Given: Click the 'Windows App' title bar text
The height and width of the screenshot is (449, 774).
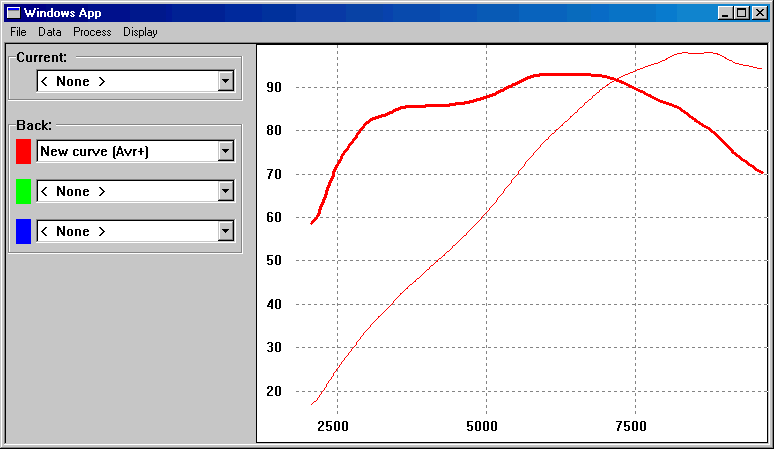Looking at the screenshot, I should pyautogui.click(x=62, y=13).
